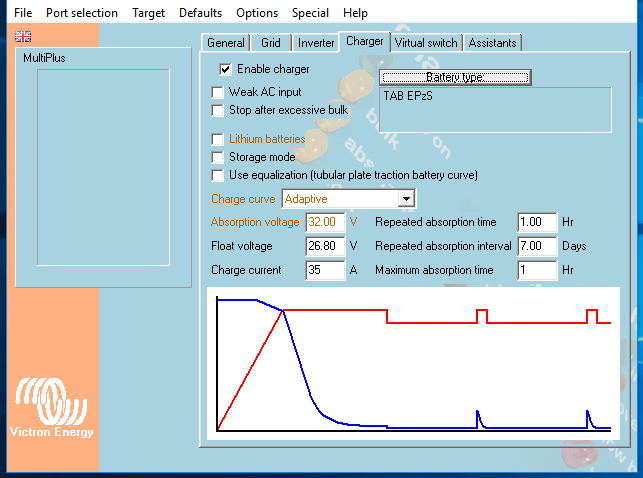Open the Options menu

click(257, 13)
